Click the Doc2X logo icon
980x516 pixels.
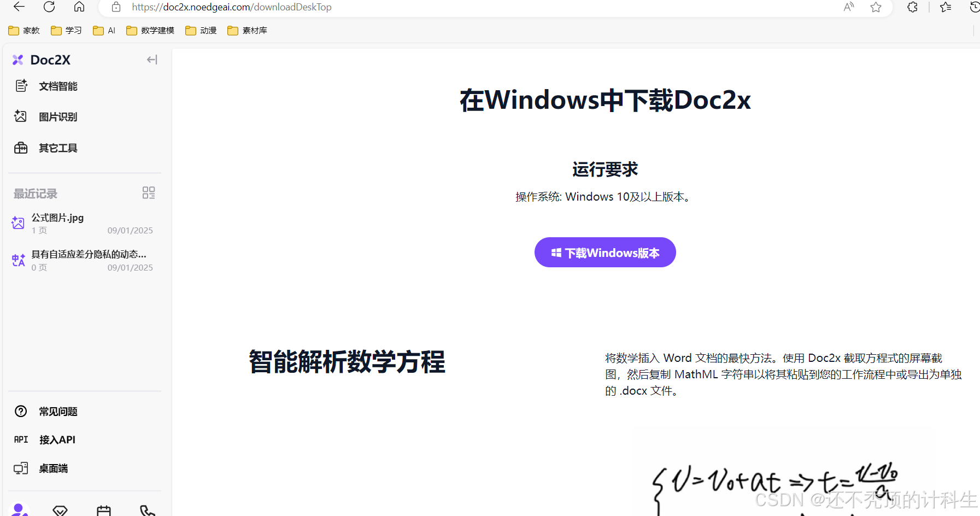click(x=18, y=60)
